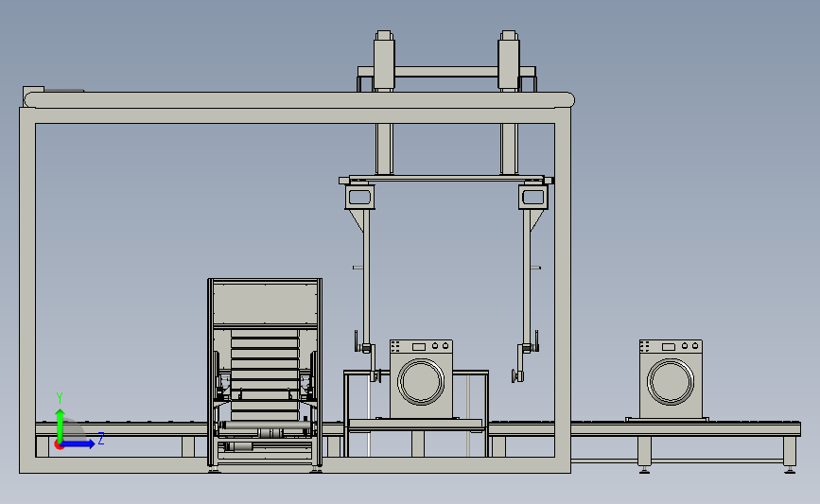This screenshot has height=504, width=820.
Task: Select the crossbeam joining the two lift columns
Action: (x=446, y=72)
